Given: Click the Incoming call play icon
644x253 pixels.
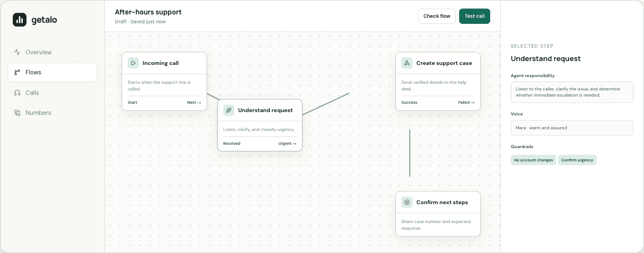Looking at the screenshot, I should (x=133, y=63).
